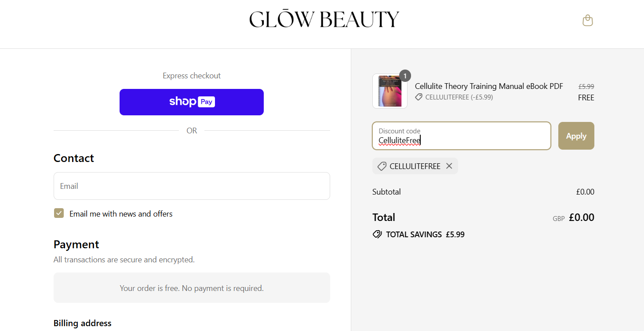Click the Cellulite Theory Training Manual title
The width and height of the screenshot is (644, 331).
[489, 86]
